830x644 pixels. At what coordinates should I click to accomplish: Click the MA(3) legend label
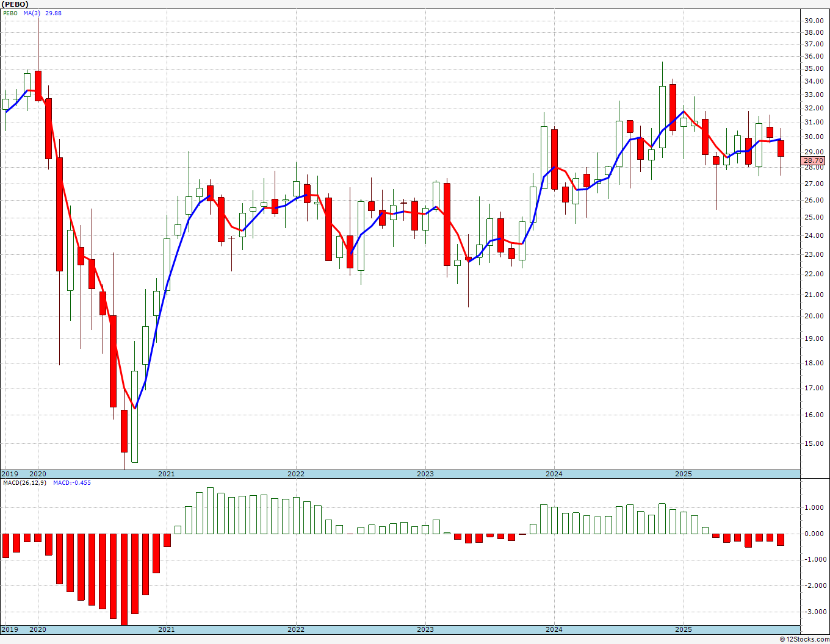click(x=32, y=13)
